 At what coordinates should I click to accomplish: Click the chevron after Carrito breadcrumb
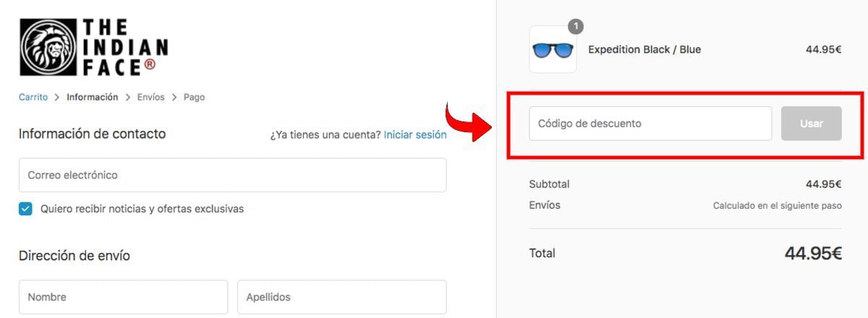(x=57, y=98)
